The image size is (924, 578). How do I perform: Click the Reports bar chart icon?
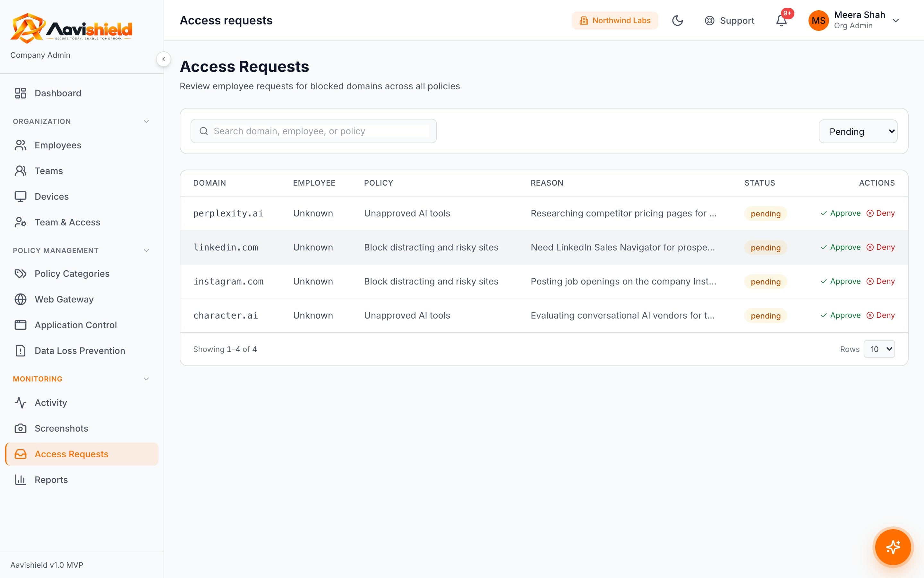(21, 480)
